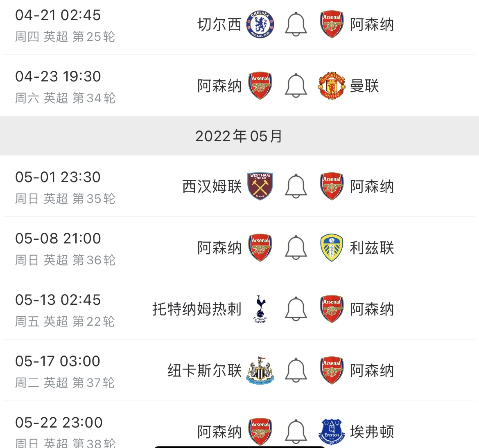Image resolution: width=479 pixels, height=448 pixels.
Task: Select the 2022年05月 month header
Action: point(239,136)
